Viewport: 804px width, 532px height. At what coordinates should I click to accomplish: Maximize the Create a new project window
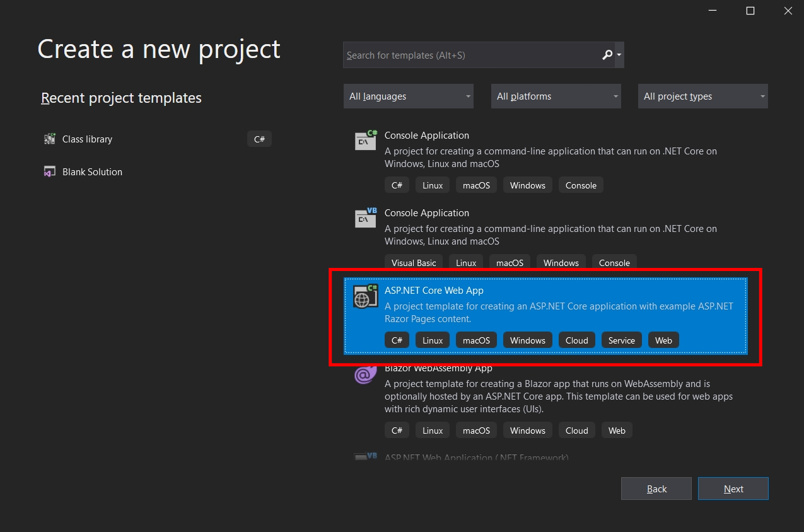(x=750, y=11)
